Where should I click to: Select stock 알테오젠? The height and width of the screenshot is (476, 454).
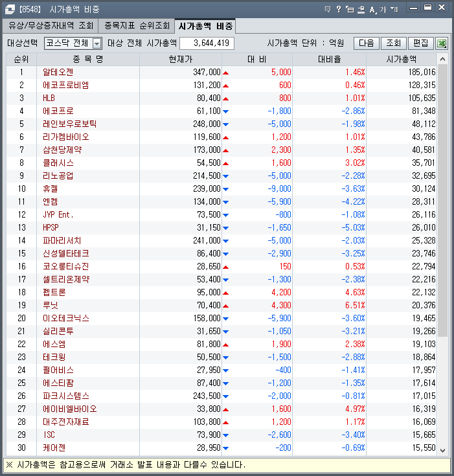[58, 73]
